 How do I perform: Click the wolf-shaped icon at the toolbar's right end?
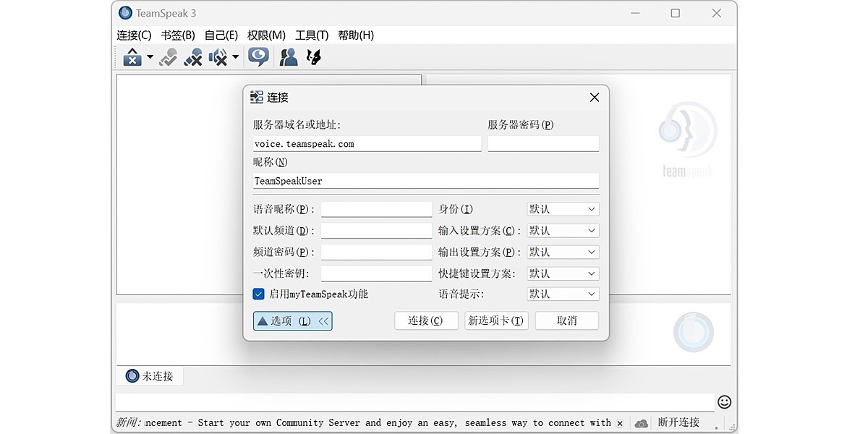click(313, 56)
